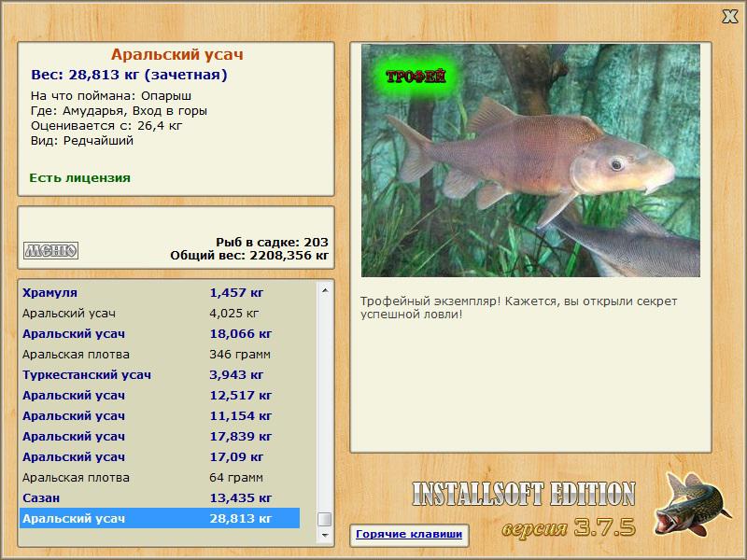Click Общий вес: 2208,356 кг total
The height and width of the screenshot is (560, 747).
(x=249, y=255)
